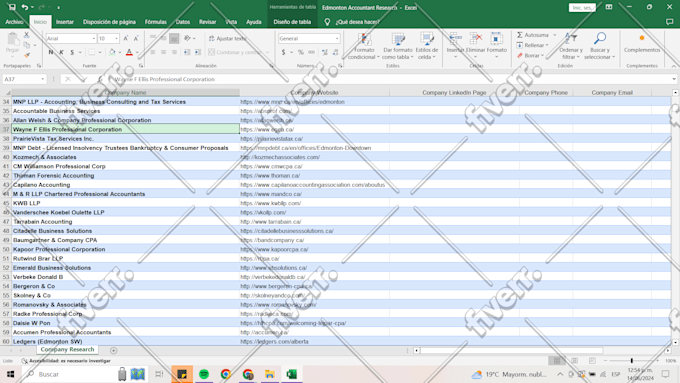Image resolution: width=680 pixels, height=383 pixels.
Task: Switch to the Diseño de tabla tab
Action: 292,22
